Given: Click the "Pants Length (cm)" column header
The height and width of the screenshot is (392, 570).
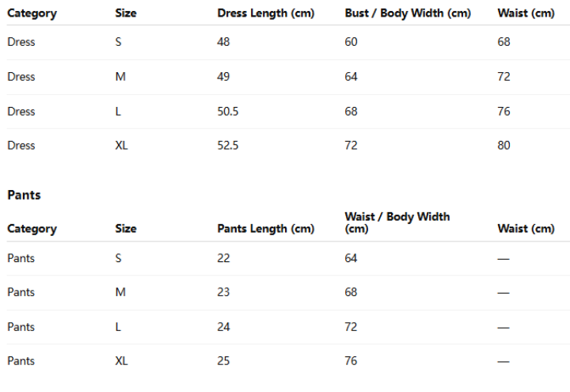Looking at the screenshot, I should (x=265, y=229).
